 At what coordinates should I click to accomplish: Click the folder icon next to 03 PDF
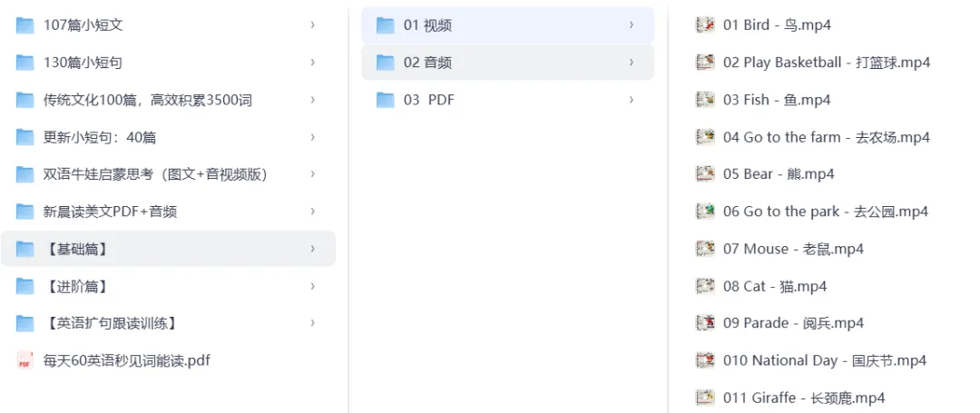click(x=385, y=100)
